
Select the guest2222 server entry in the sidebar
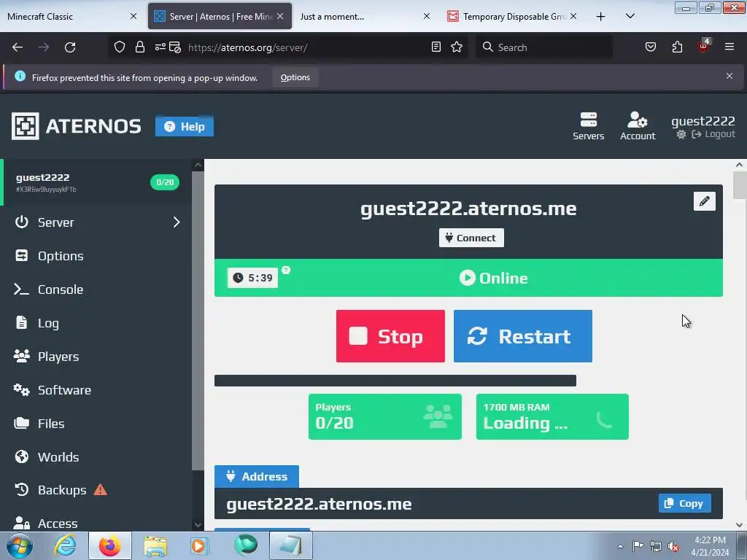coord(97,182)
